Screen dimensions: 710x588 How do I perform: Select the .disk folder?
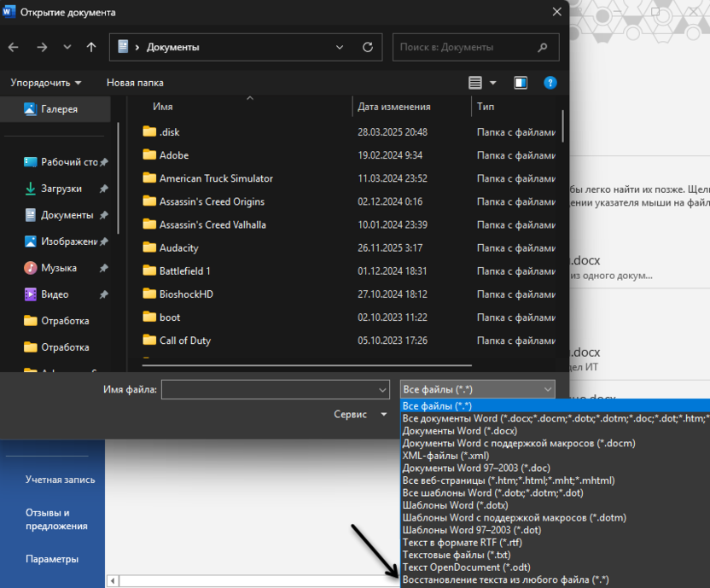click(349, 131)
